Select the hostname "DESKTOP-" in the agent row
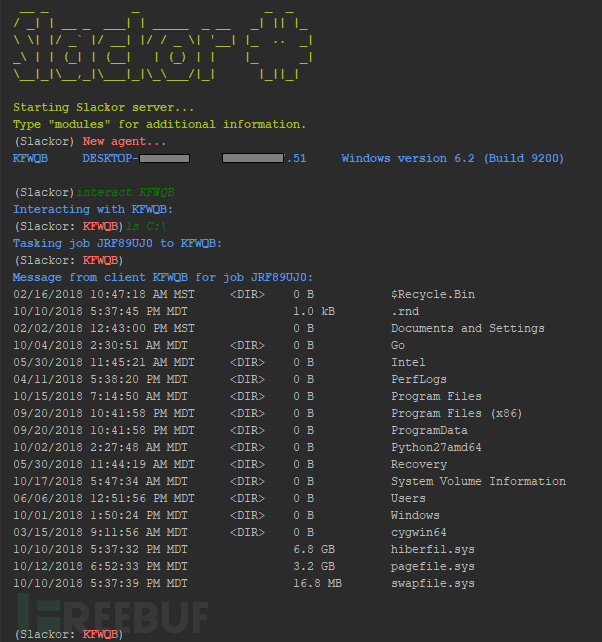 click(111, 158)
